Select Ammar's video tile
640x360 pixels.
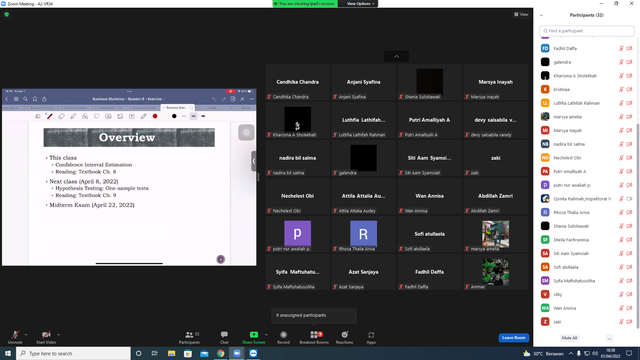pos(496,272)
